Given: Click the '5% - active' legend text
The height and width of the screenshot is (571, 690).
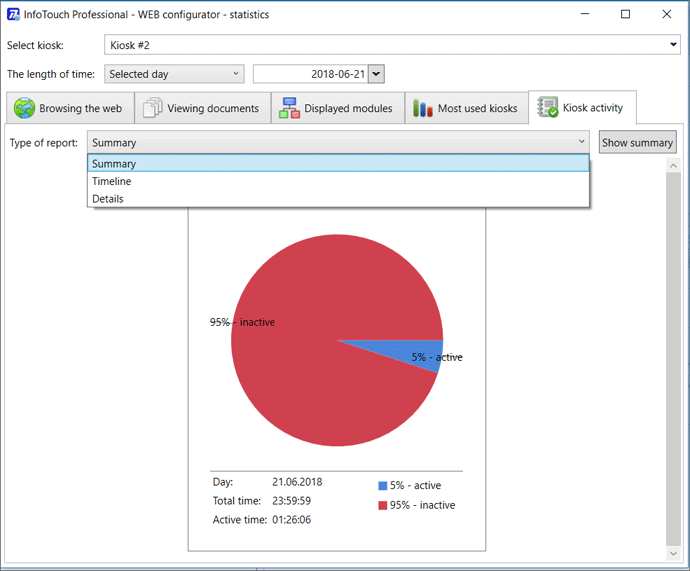Looking at the screenshot, I should click(x=415, y=486).
